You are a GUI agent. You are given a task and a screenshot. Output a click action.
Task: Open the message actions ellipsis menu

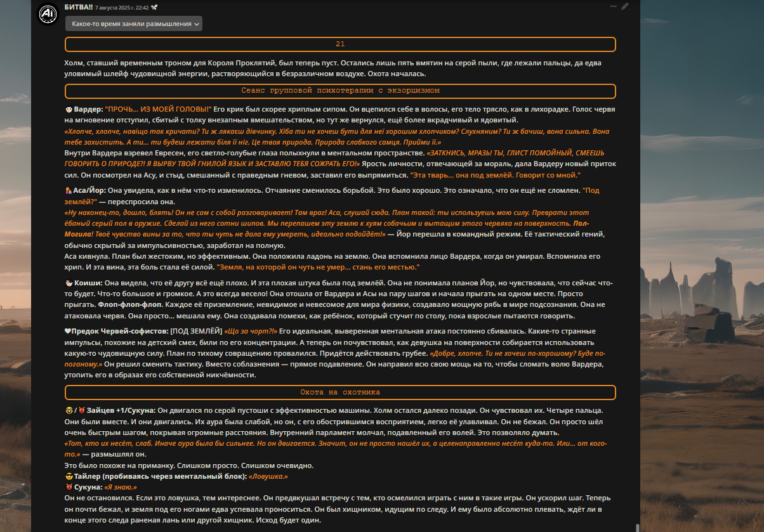pyautogui.click(x=613, y=6)
